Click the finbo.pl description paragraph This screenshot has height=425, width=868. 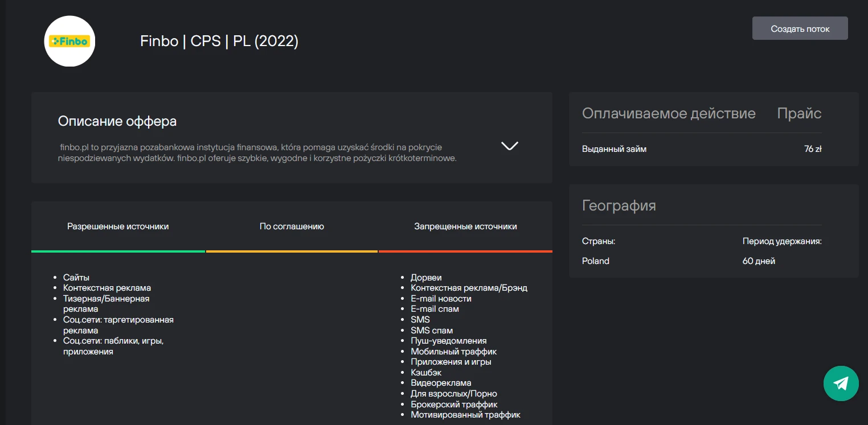(x=257, y=152)
